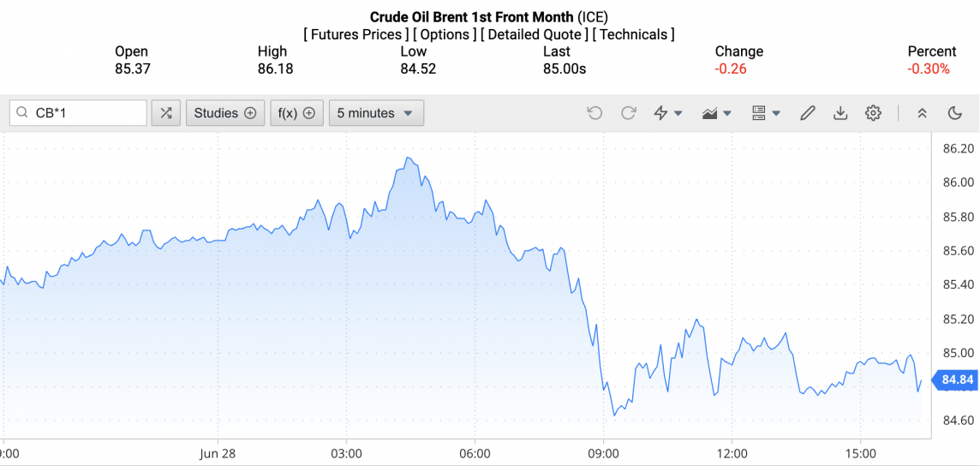The height and width of the screenshot is (466, 980).
Task: Open the Technicals link
Action: [633, 35]
